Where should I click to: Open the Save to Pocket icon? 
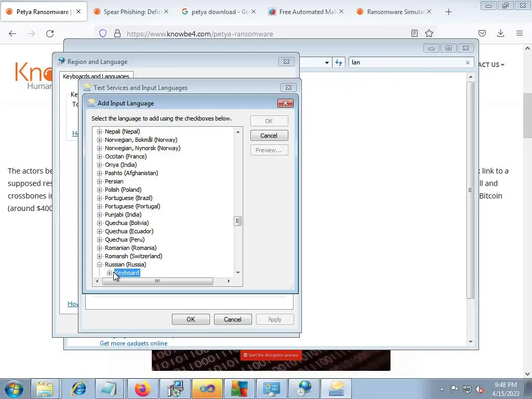coord(482,33)
